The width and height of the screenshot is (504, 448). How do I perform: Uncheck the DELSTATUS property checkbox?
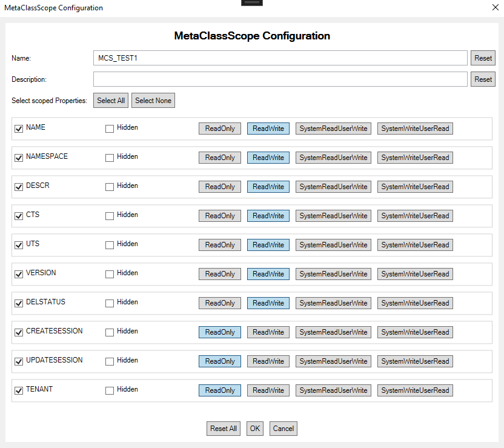click(18, 303)
